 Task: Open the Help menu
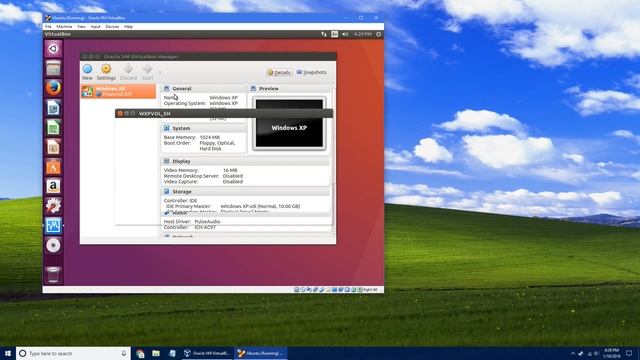click(128, 27)
